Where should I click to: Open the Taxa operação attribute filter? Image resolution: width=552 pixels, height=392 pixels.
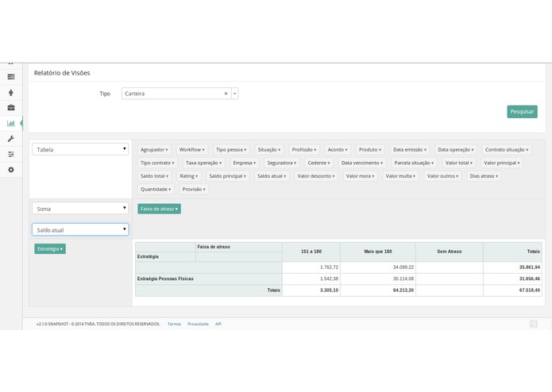(203, 163)
